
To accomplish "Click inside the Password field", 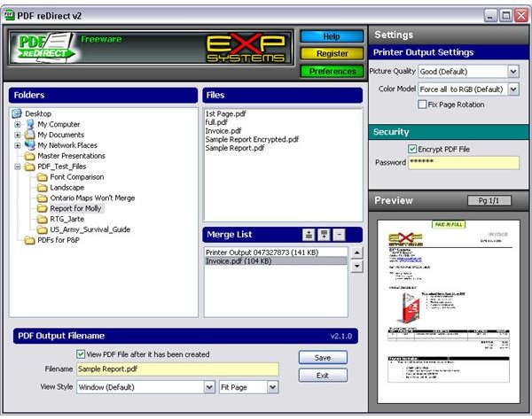I will point(464,163).
